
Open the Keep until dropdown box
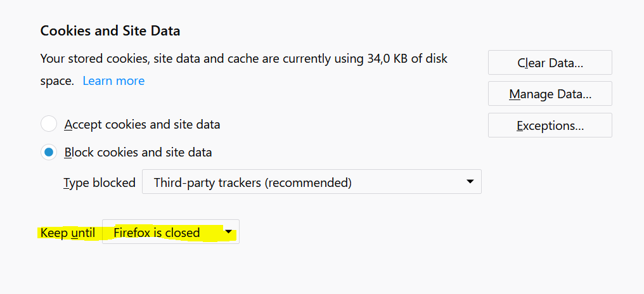pos(170,233)
